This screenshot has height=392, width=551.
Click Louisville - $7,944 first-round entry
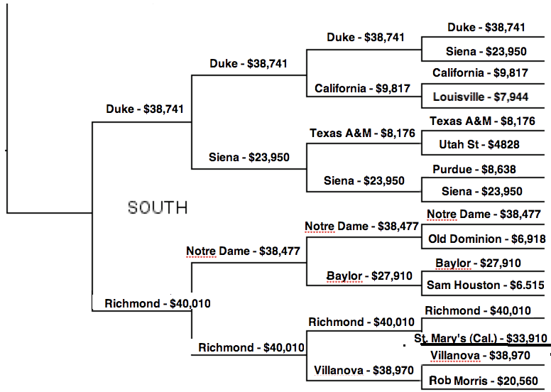click(x=481, y=97)
